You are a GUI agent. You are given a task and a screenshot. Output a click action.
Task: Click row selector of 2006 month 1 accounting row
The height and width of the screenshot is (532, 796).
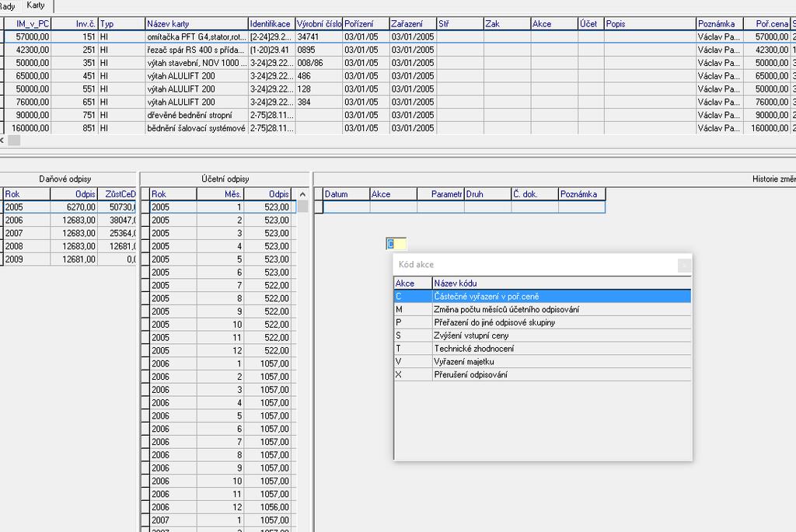point(145,363)
